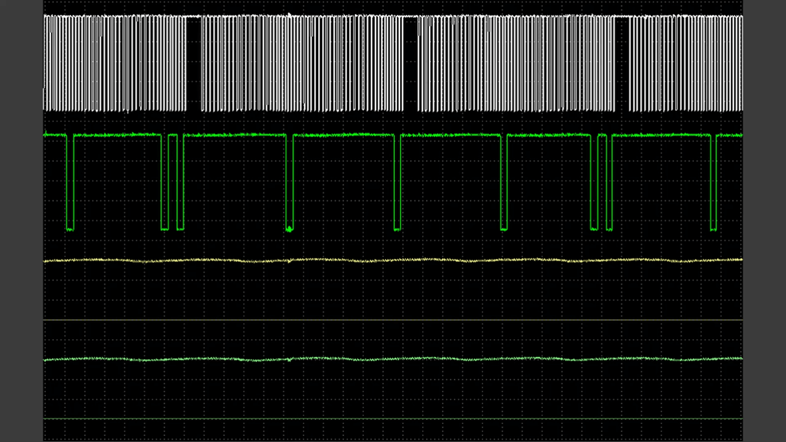The image size is (786, 442).
Task: Click the dark green baseline near the bottom
Action: click(x=400, y=418)
